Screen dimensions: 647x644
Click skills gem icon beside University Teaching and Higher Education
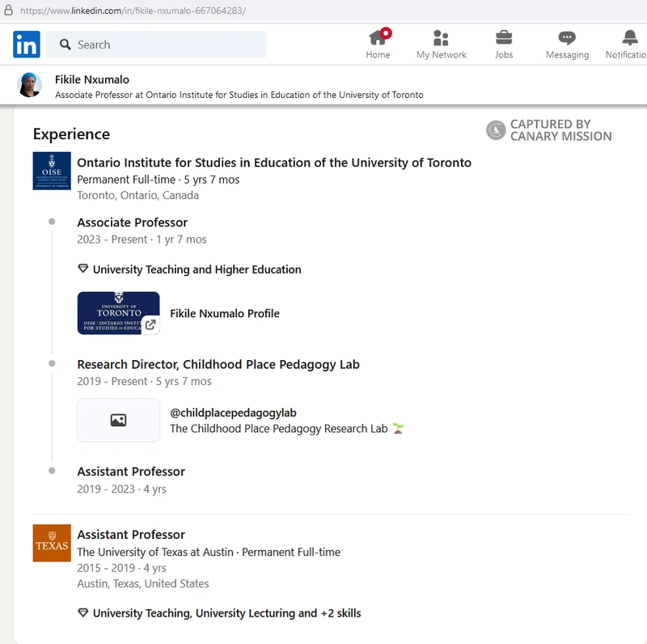(x=83, y=269)
